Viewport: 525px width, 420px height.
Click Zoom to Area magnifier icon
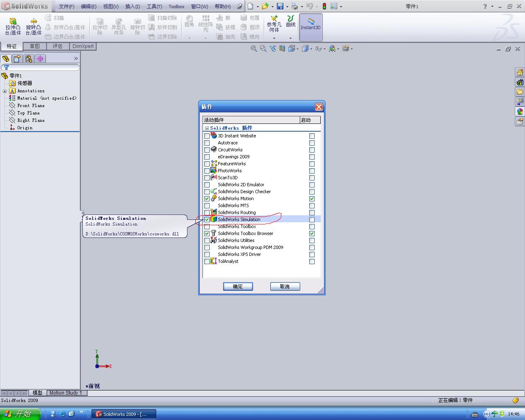click(x=263, y=48)
